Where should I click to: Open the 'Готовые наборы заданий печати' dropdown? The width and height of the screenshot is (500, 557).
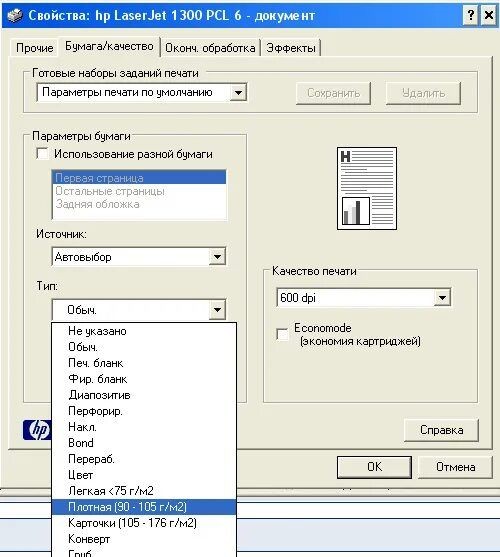point(238,93)
